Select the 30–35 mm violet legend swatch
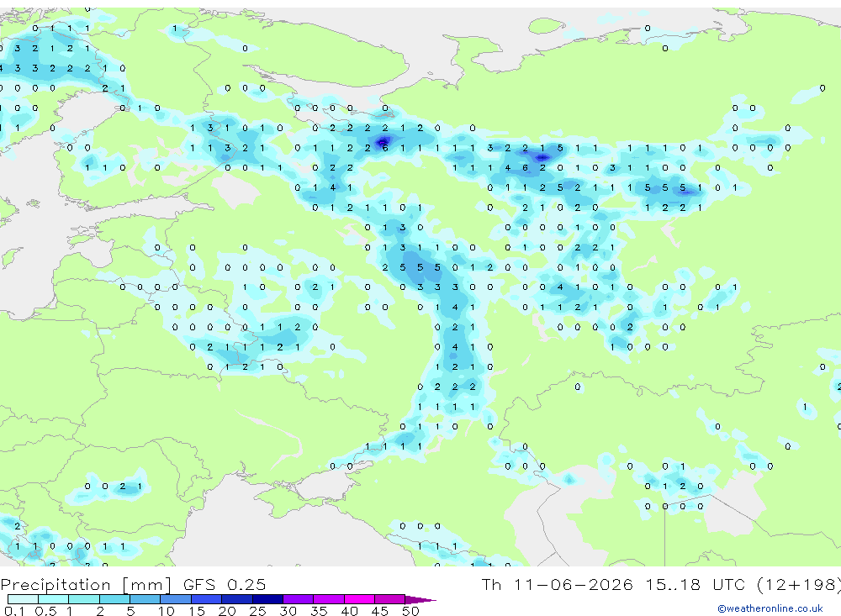 pyautogui.click(x=299, y=599)
